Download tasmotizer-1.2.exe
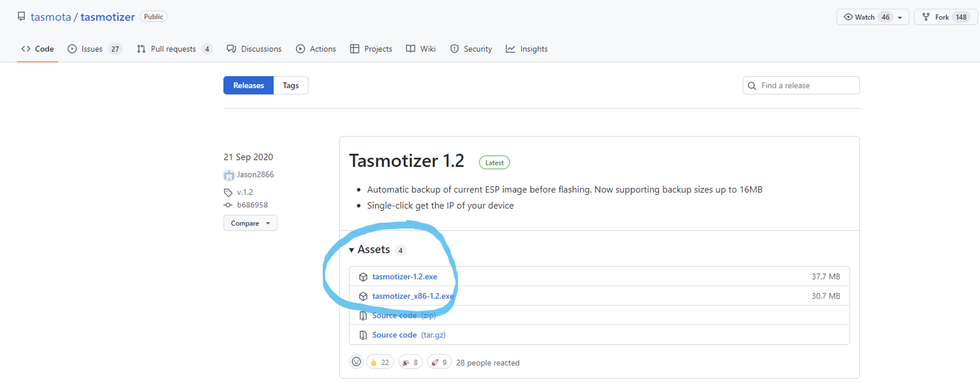 (x=405, y=277)
